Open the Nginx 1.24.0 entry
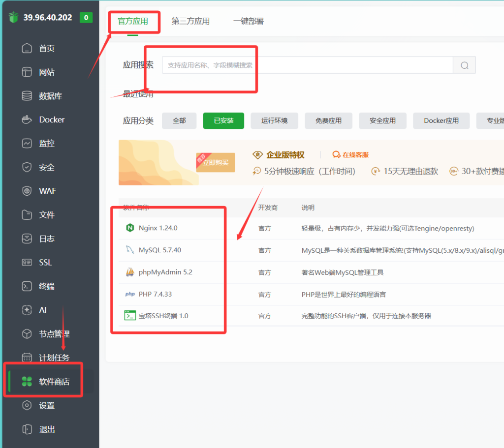The height and width of the screenshot is (448, 504). tap(158, 228)
